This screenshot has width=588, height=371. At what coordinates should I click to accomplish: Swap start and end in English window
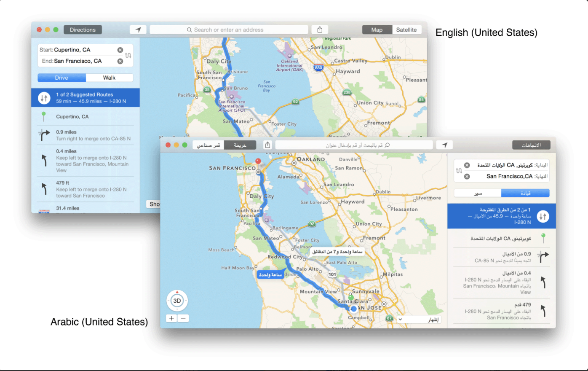pyautogui.click(x=128, y=55)
